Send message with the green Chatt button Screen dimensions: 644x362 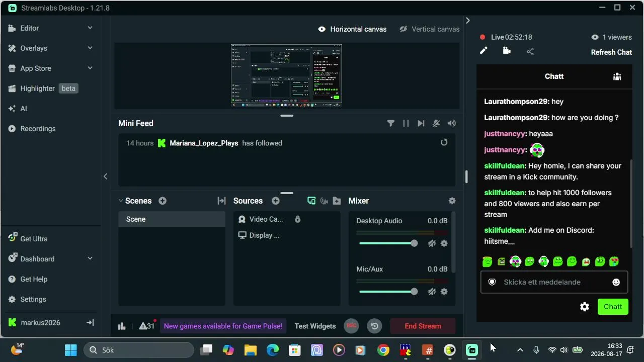(x=613, y=307)
